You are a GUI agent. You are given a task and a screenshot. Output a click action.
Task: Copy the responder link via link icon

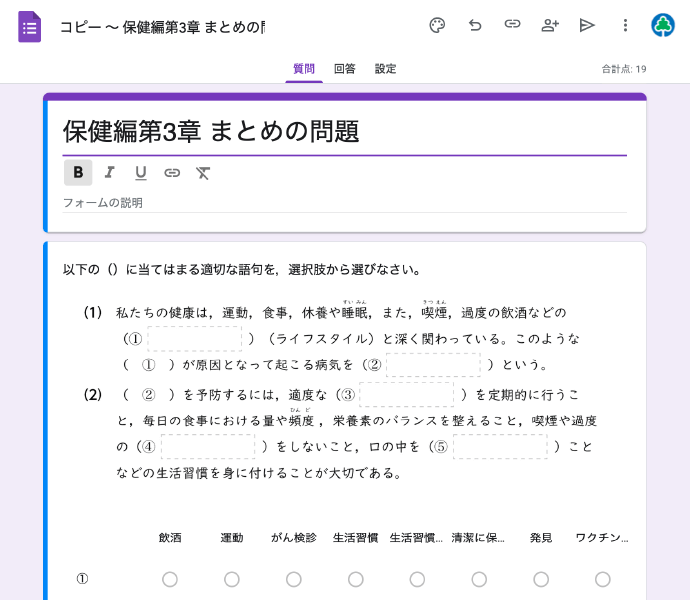pos(512,24)
